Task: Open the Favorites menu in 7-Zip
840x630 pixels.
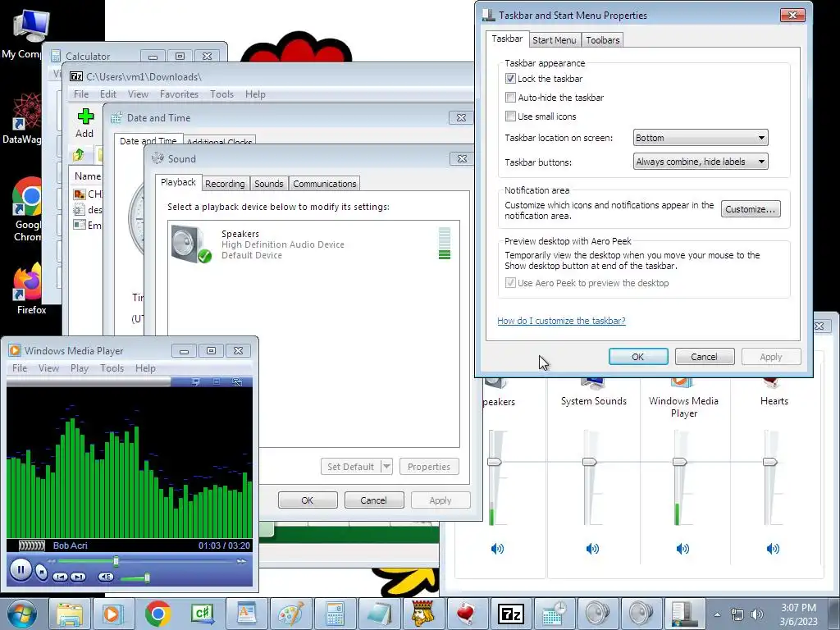Action: point(179,94)
